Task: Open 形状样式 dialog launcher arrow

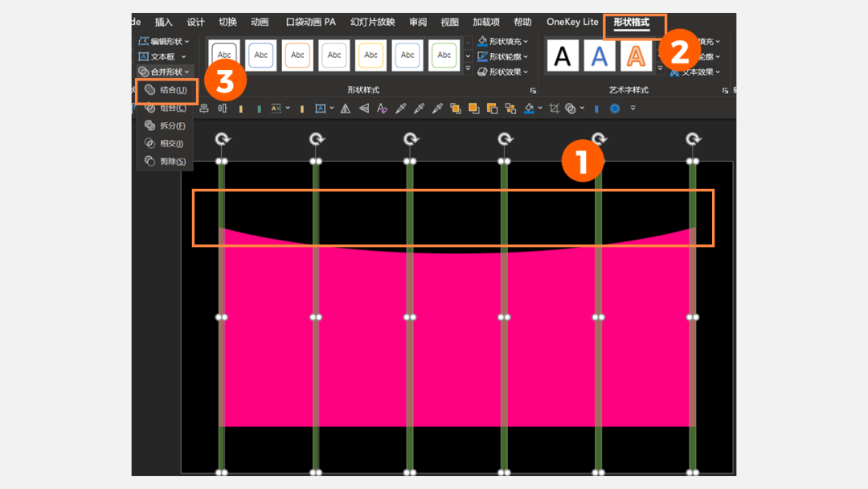Action: point(532,91)
